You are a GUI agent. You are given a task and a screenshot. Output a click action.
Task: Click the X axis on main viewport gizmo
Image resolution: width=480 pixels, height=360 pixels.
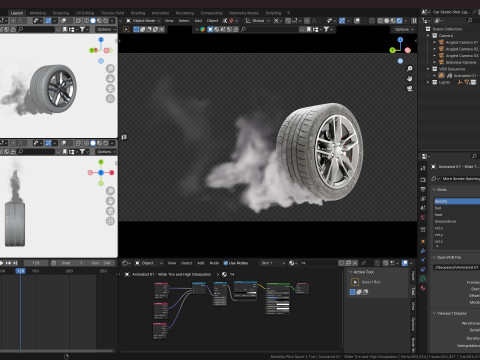[408, 50]
